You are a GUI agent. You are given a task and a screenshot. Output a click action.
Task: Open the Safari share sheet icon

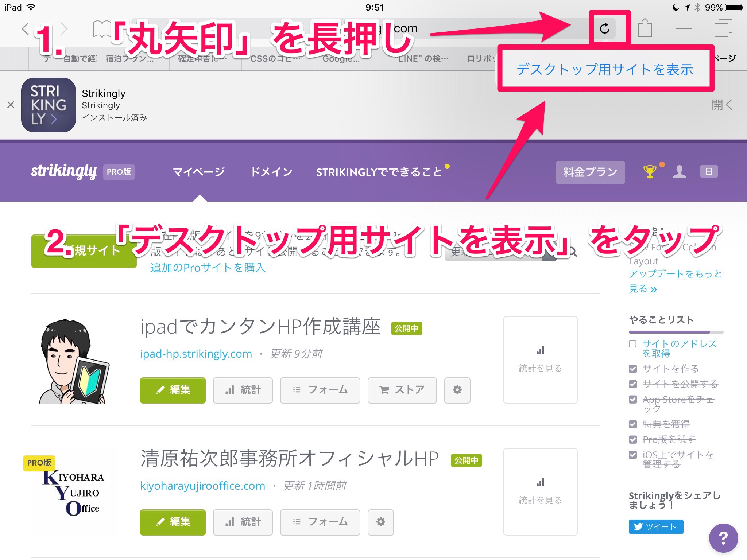click(645, 28)
